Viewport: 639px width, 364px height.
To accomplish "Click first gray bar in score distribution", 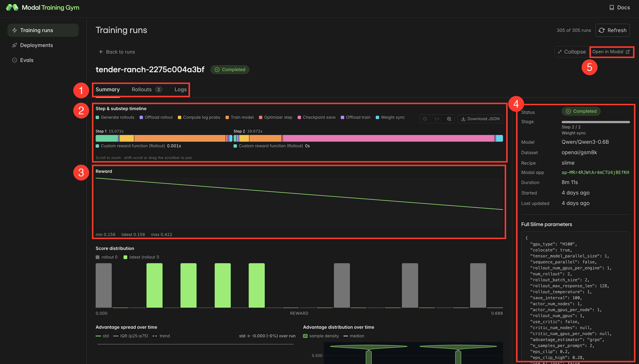I will pos(104,285).
